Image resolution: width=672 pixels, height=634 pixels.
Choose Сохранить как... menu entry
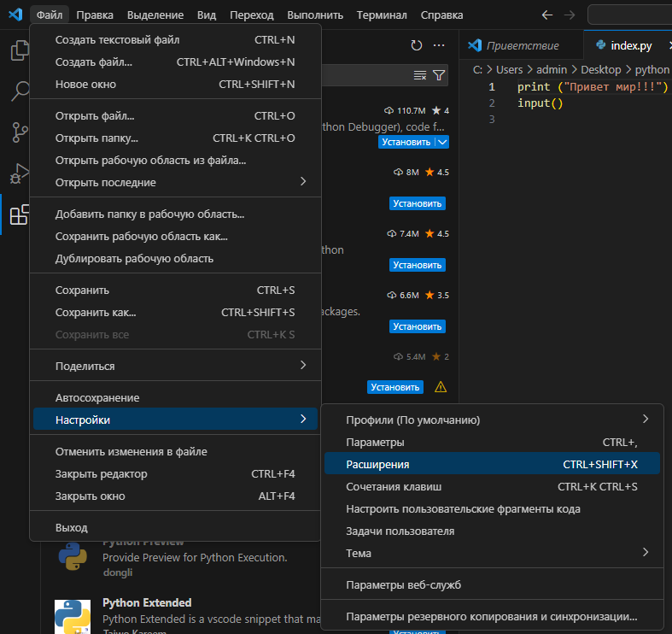pos(175,313)
